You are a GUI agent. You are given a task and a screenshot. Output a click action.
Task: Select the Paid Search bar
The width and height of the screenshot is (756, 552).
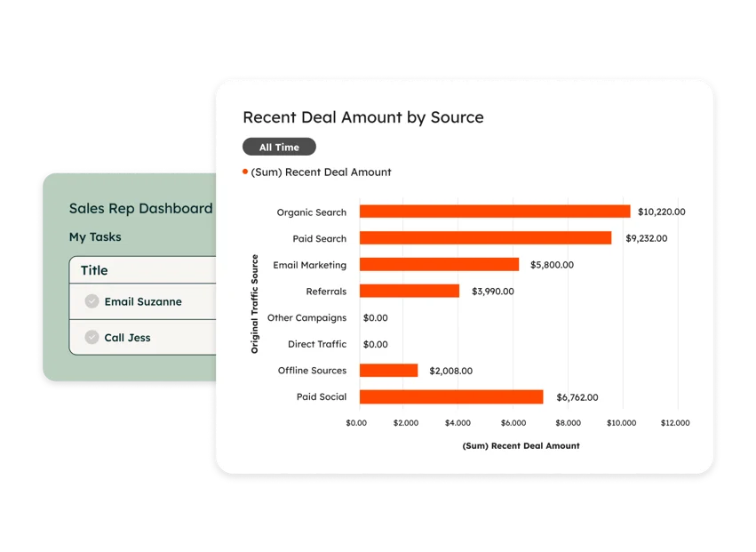(485, 238)
